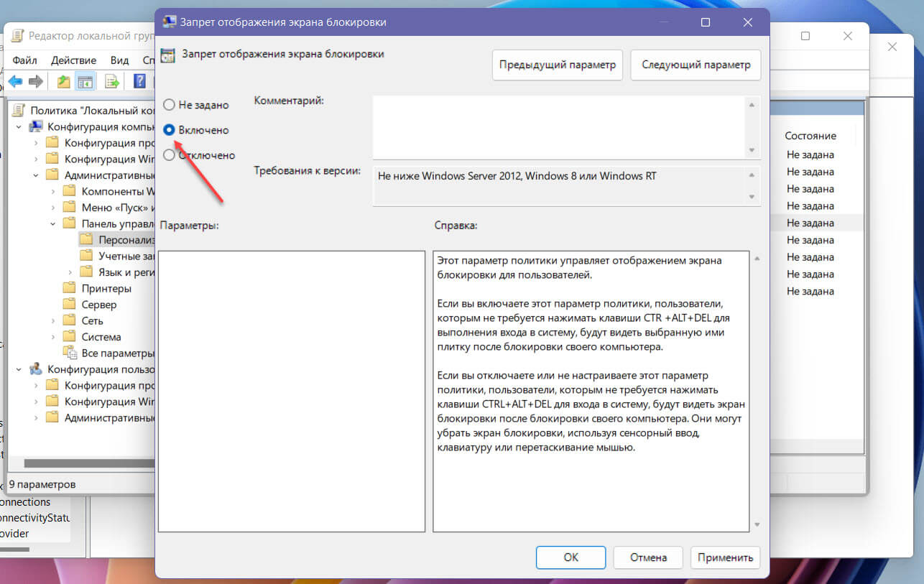
Task: Toggle the Show/Hide console tree icon
Action: click(86, 82)
